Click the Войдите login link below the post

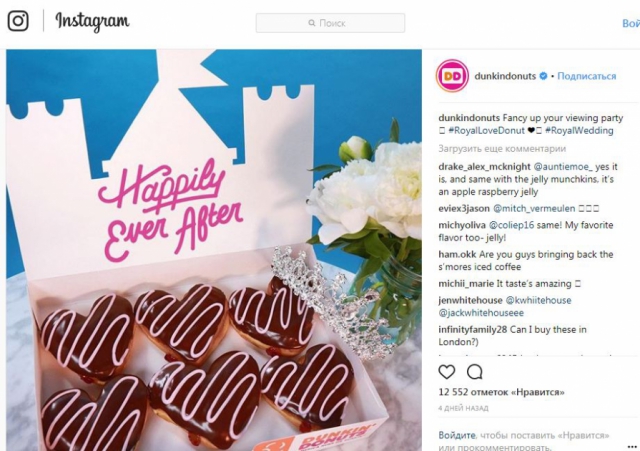tap(457, 435)
